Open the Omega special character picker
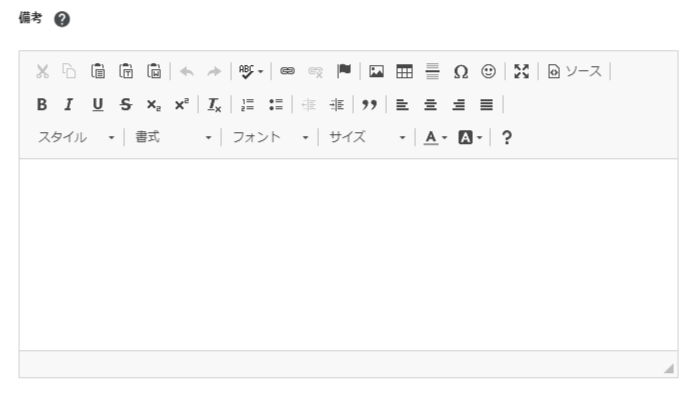The height and width of the screenshot is (394, 696). tap(461, 71)
